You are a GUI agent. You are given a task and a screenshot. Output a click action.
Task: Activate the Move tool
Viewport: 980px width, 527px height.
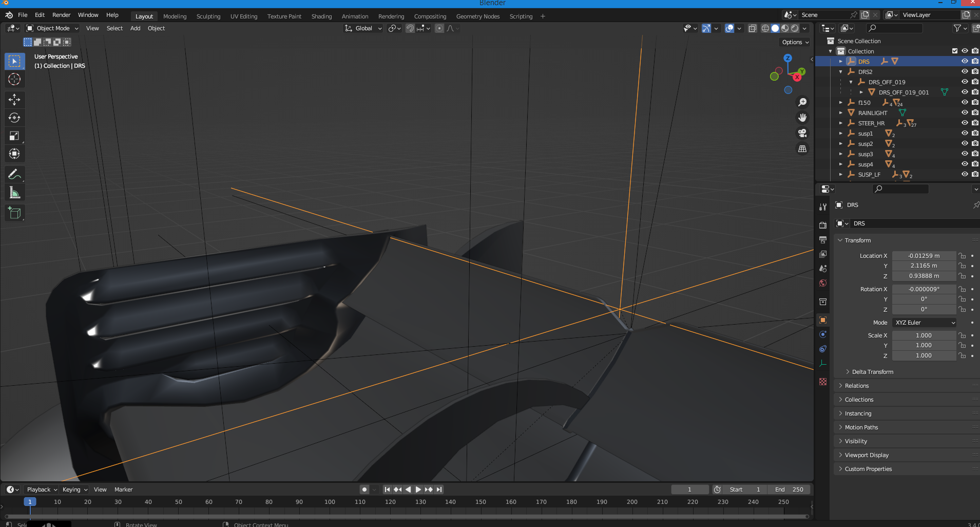pos(14,99)
